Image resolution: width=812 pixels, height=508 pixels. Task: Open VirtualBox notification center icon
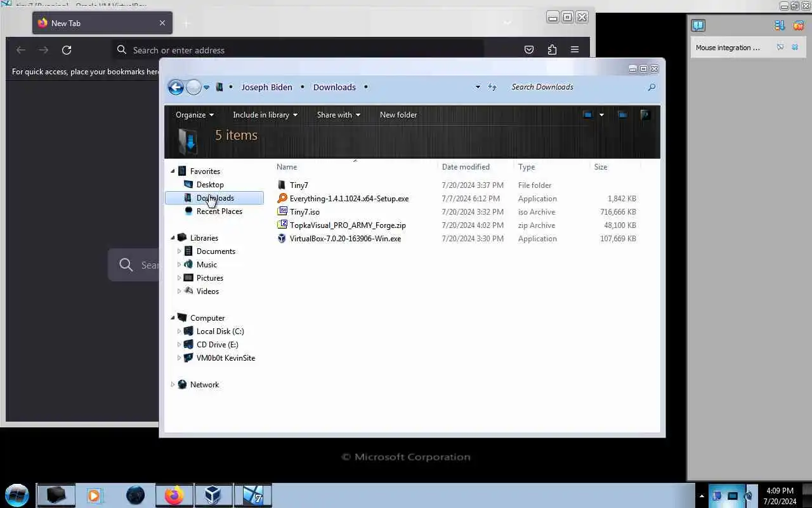coord(698,25)
